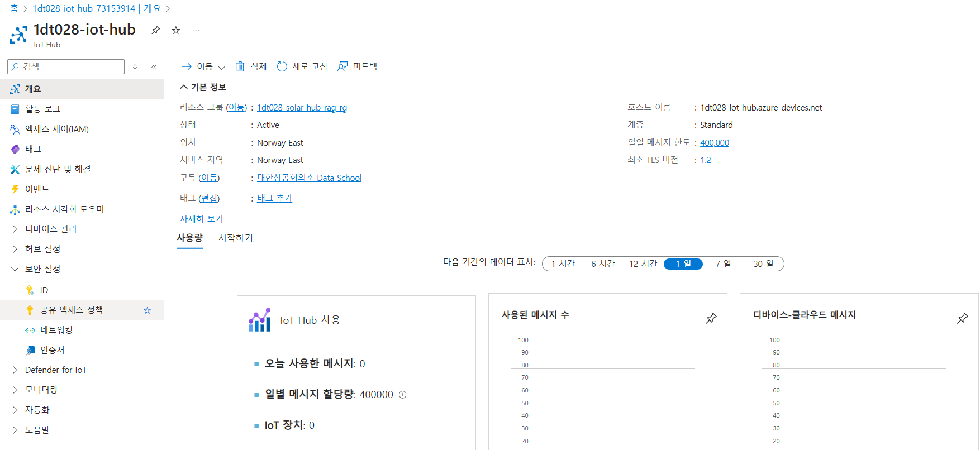
Task: Click the IoT Hub logo icon beside title
Action: click(18, 35)
